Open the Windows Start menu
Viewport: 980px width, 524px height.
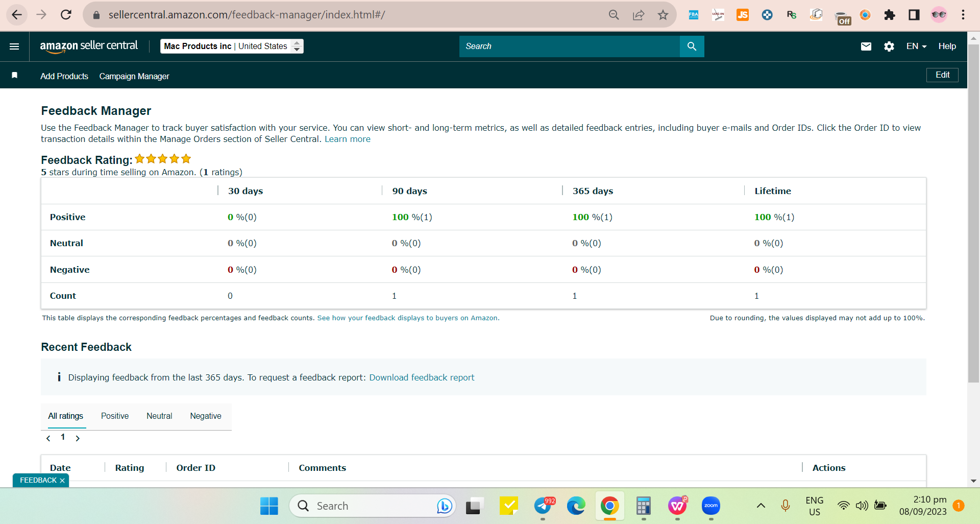(x=269, y=506)
